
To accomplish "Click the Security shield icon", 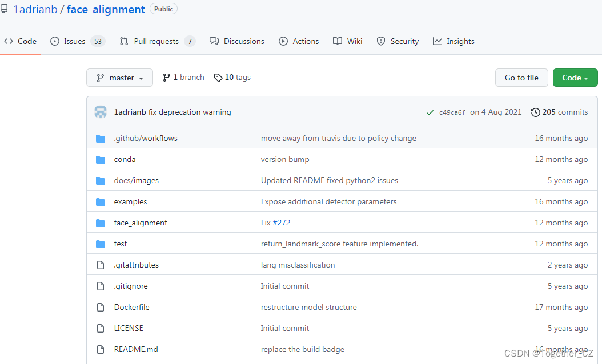I will click(x=381, y=41).
